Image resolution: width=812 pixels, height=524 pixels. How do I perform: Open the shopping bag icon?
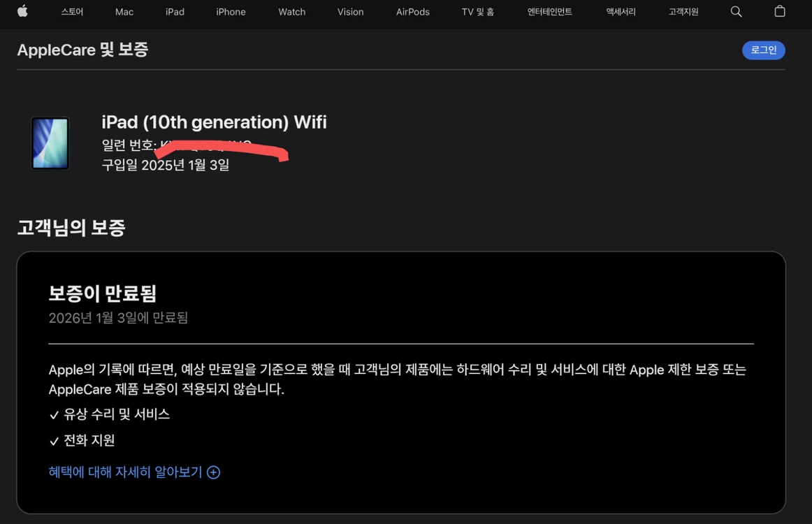tap(779, 11)
